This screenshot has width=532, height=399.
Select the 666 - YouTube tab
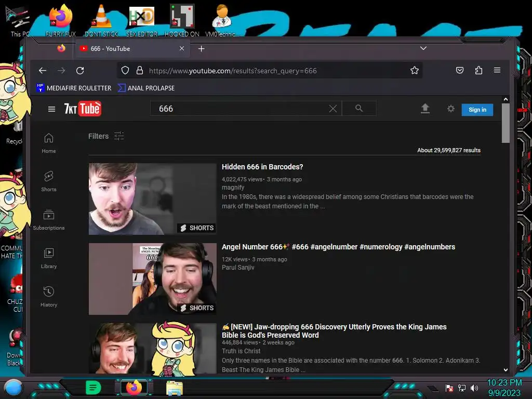132,49
